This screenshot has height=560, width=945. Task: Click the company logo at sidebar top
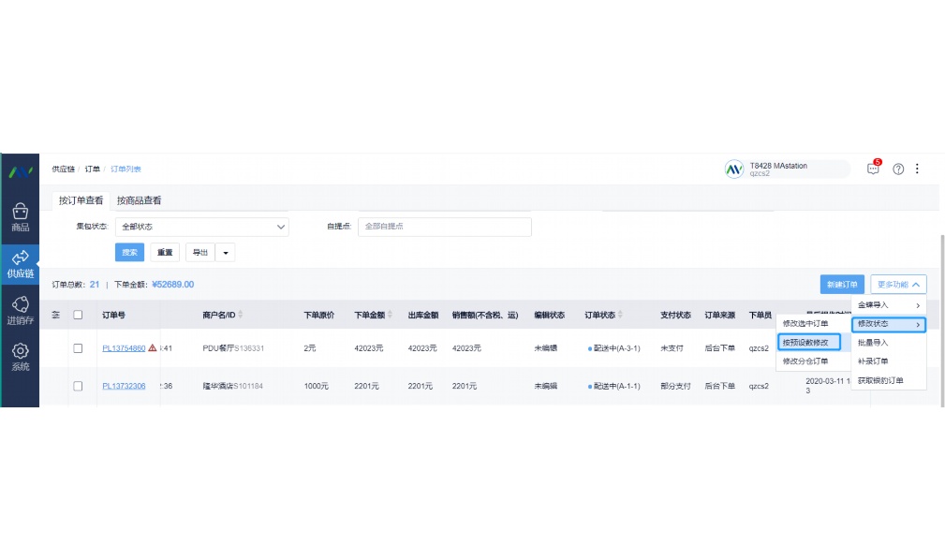pos(19,174)
